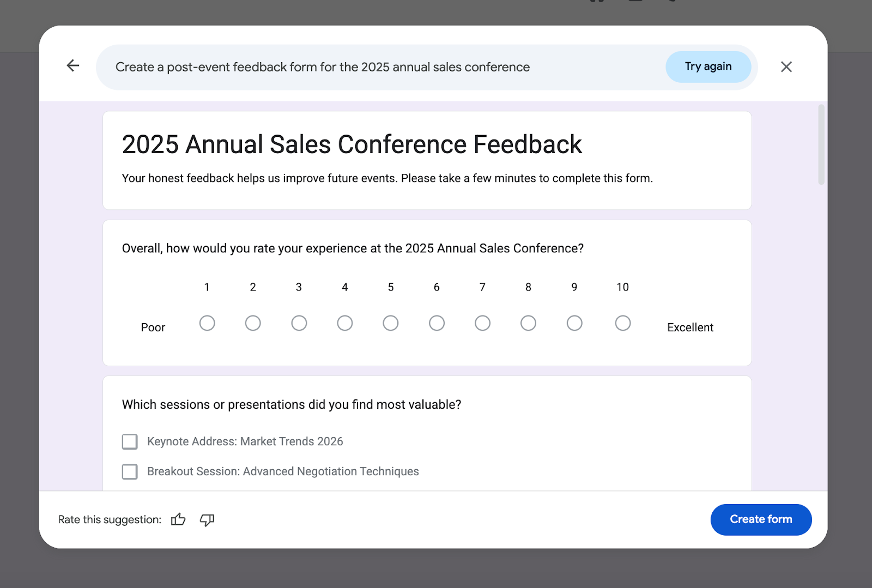Screen dimensions: 872x588
Task: Select rating 1 next to Poor
Action: pyautogui.click(x=207, y=323)
